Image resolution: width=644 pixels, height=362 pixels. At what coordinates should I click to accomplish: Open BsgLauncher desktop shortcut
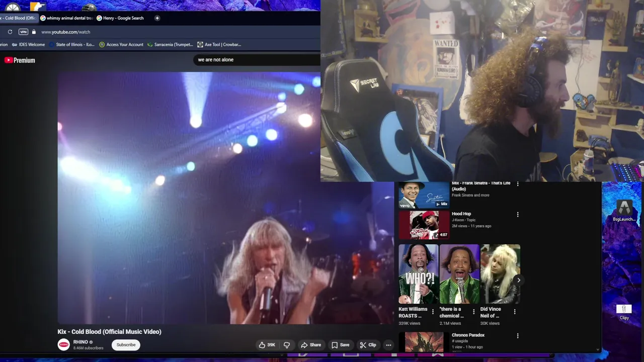624,211
